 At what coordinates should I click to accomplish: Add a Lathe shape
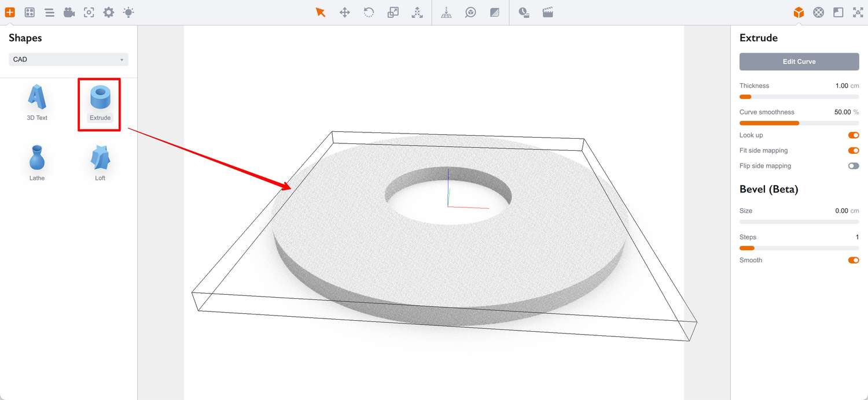coord(37,163)
